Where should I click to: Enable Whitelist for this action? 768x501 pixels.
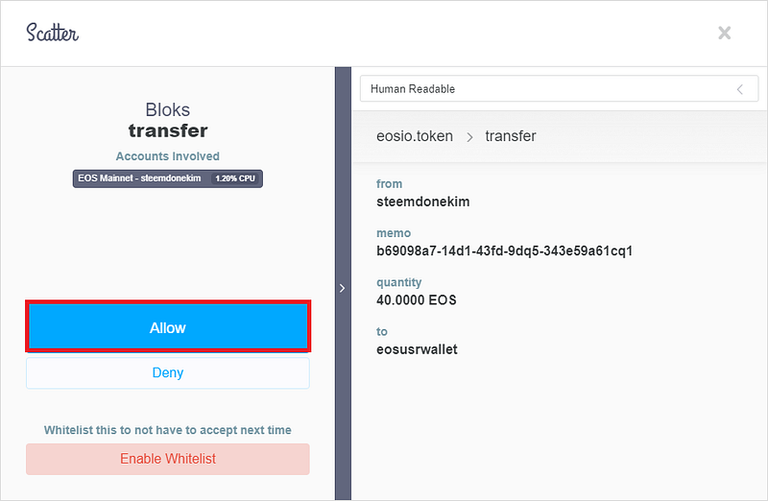(167, 459)
